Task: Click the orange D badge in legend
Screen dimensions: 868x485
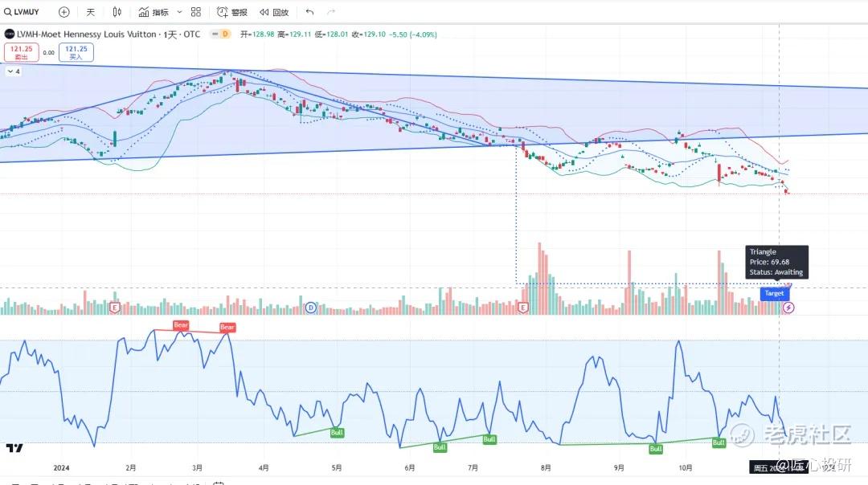Action: coord(225,34)
